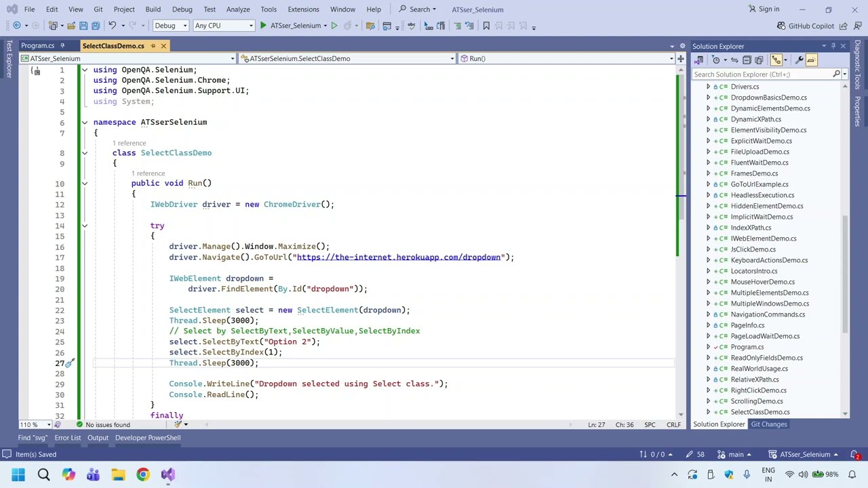Click the Open File folder icon

click(x=71, y=26)
